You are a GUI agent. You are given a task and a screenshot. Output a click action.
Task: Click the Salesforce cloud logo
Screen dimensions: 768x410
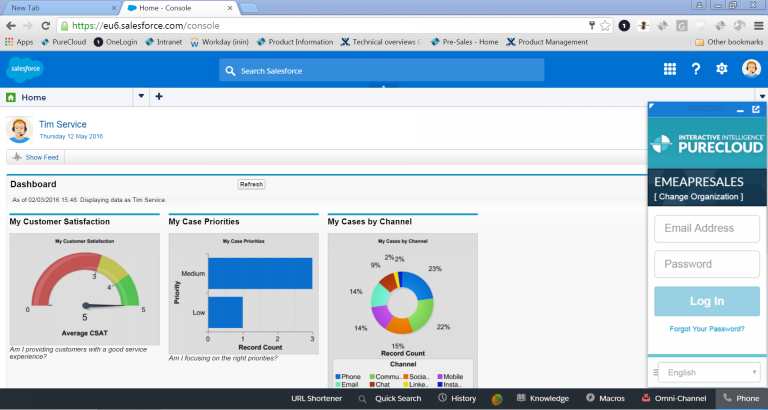pyautogui.click(x=25, y=69)
